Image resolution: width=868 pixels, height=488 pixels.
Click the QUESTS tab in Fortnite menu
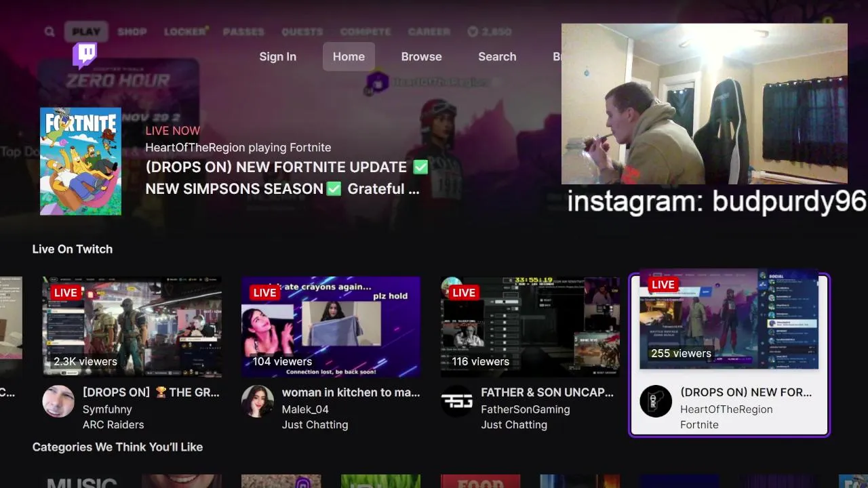point(302,32)
